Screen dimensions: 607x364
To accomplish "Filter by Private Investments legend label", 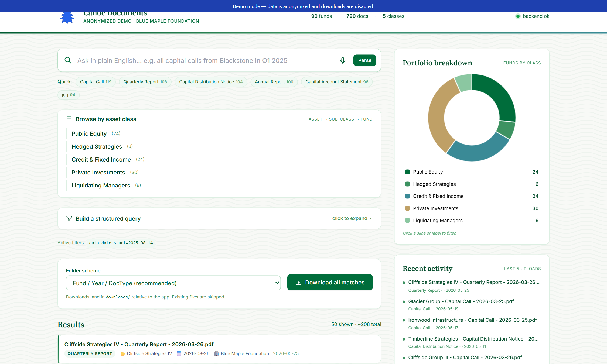I will [435, 208].
